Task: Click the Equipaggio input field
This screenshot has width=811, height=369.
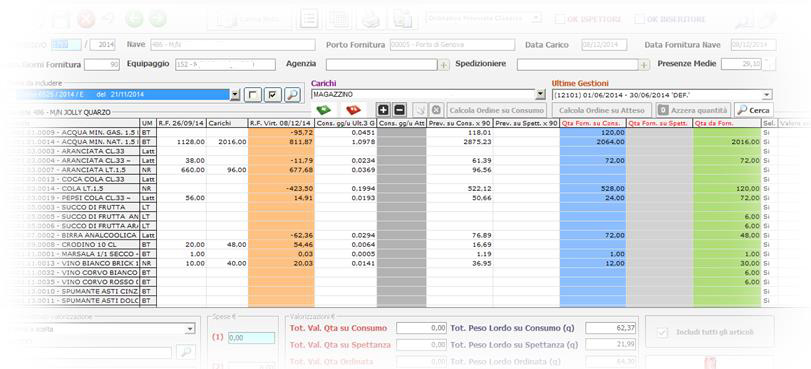Action: click(225, 65)
